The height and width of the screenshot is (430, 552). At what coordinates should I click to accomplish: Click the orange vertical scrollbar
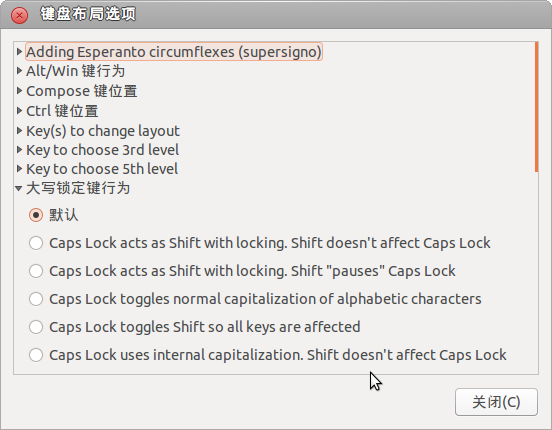(537, 107)
